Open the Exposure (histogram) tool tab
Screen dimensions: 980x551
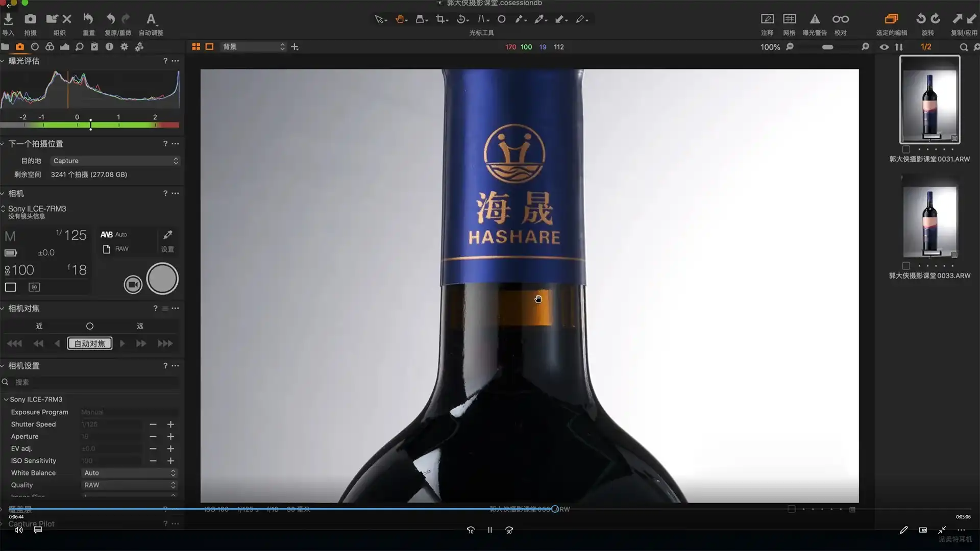64,46
